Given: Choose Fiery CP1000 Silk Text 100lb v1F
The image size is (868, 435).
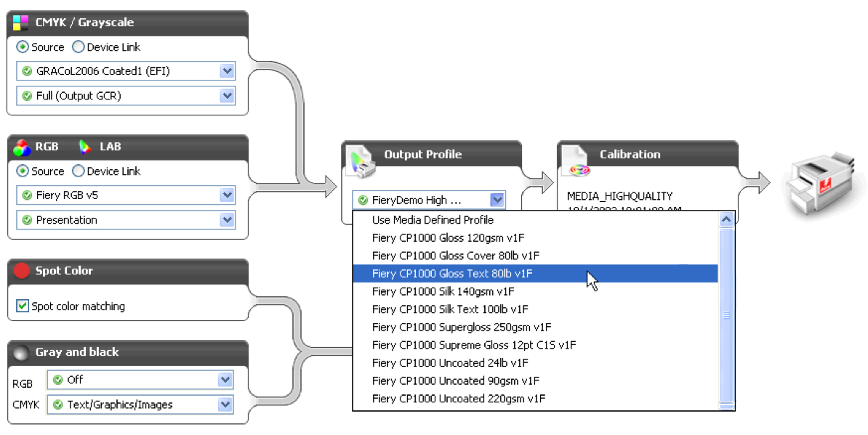Looking at the screenshot, I should (x=535, y=309).
